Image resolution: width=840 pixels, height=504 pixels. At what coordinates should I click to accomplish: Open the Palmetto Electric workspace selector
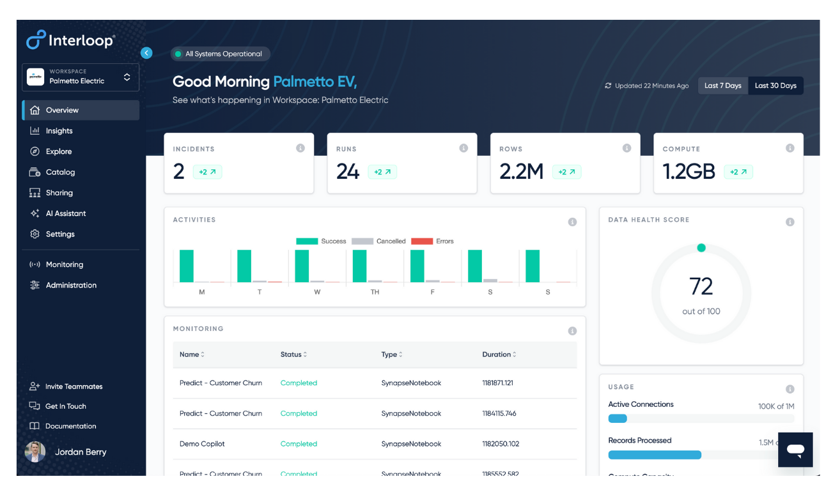(81, 77)
